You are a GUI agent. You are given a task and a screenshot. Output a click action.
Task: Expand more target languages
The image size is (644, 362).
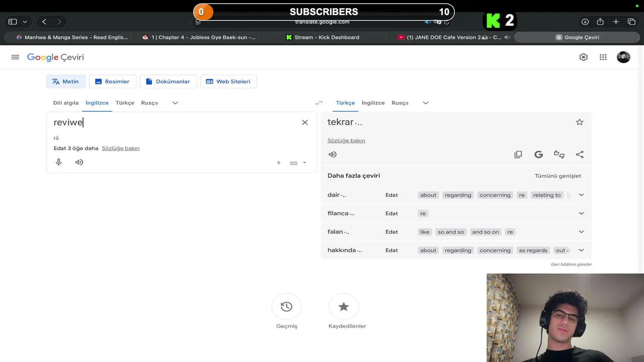[x=426, y=103]
